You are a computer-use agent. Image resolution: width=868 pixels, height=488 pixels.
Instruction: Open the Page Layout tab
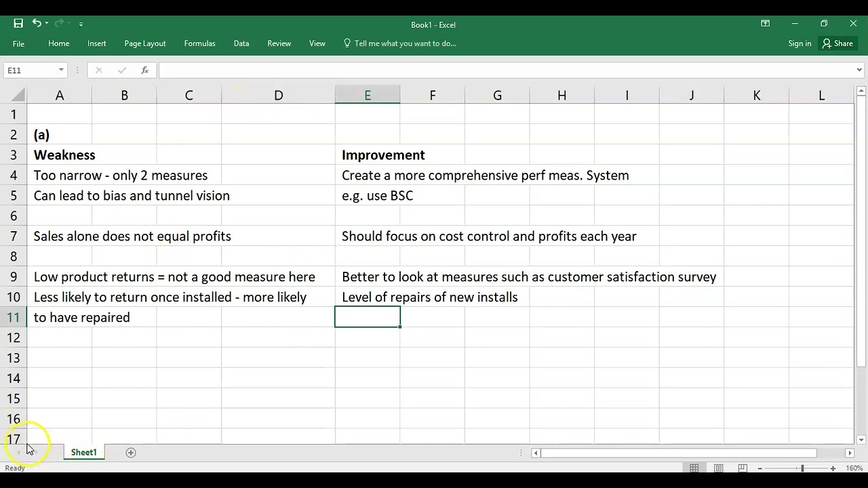[x=145, y=43]
